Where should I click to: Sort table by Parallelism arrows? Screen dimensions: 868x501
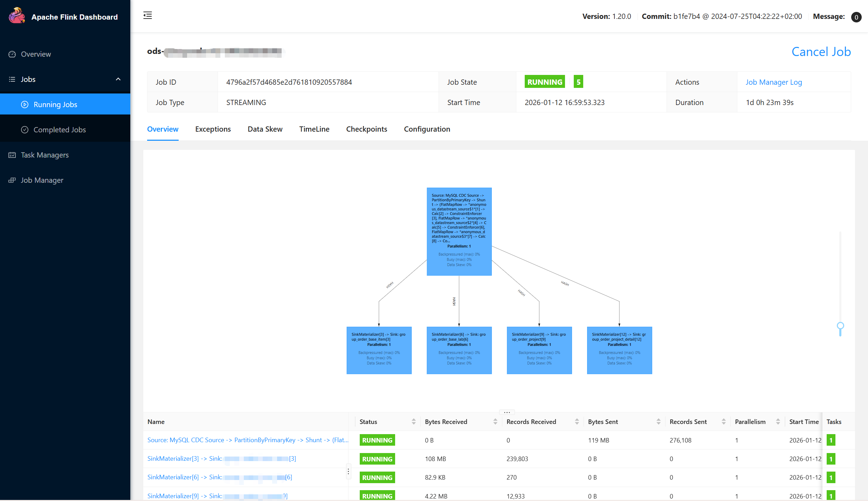click(778, 422)
